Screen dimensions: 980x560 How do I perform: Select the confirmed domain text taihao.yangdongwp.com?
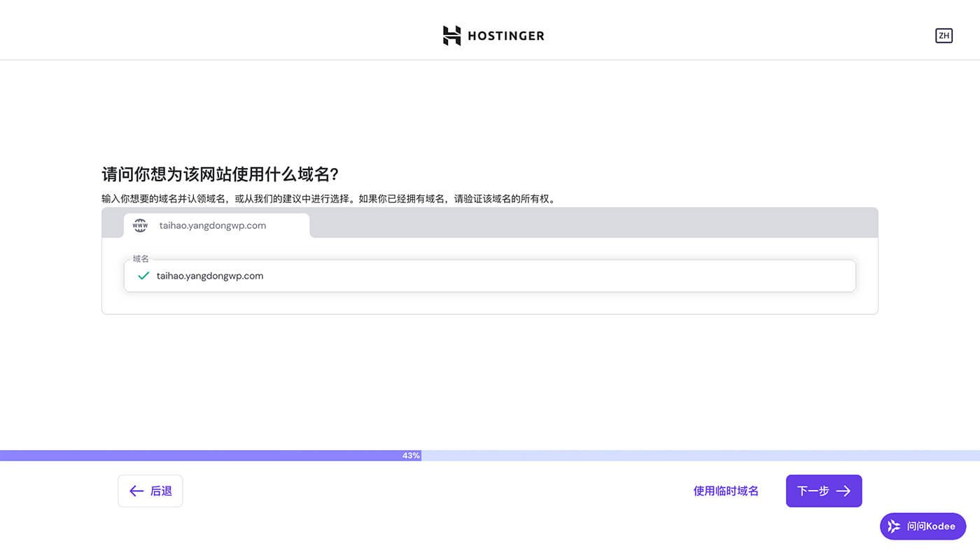209,275
